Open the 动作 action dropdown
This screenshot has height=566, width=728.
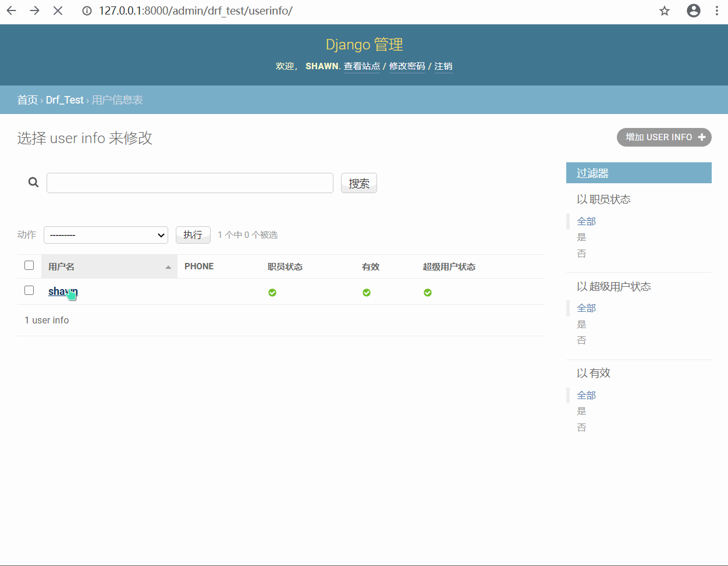[x=106, y=235]
